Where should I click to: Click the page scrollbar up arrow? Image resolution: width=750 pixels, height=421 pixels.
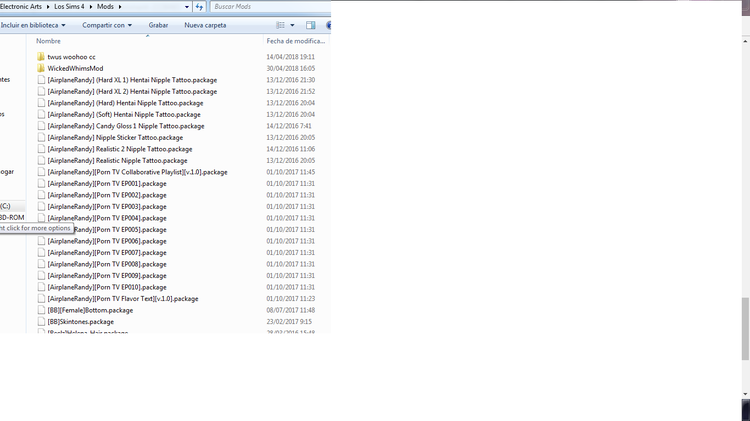coord(746,42)
